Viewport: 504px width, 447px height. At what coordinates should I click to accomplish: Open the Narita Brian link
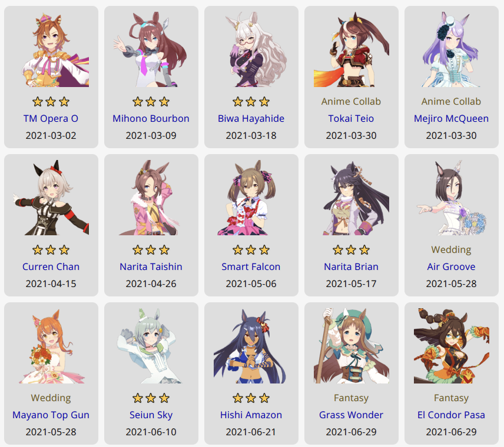tap(352, 267)
